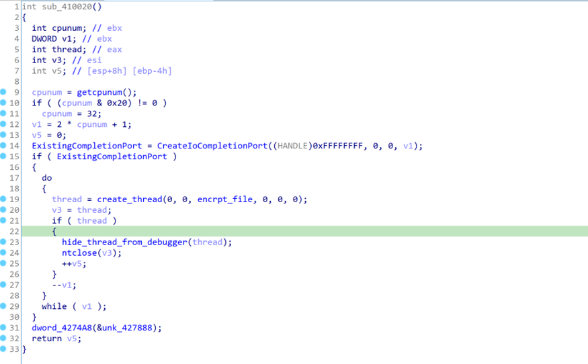This screenshot has width=588, height=364.
Task: Click the ntclose function call
Action: pyautogui.click(x=79, y=253)
